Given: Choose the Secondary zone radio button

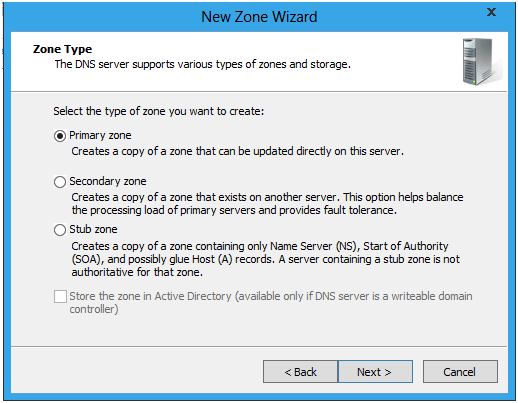Looking at the screenshot, I should pos(60,182).
